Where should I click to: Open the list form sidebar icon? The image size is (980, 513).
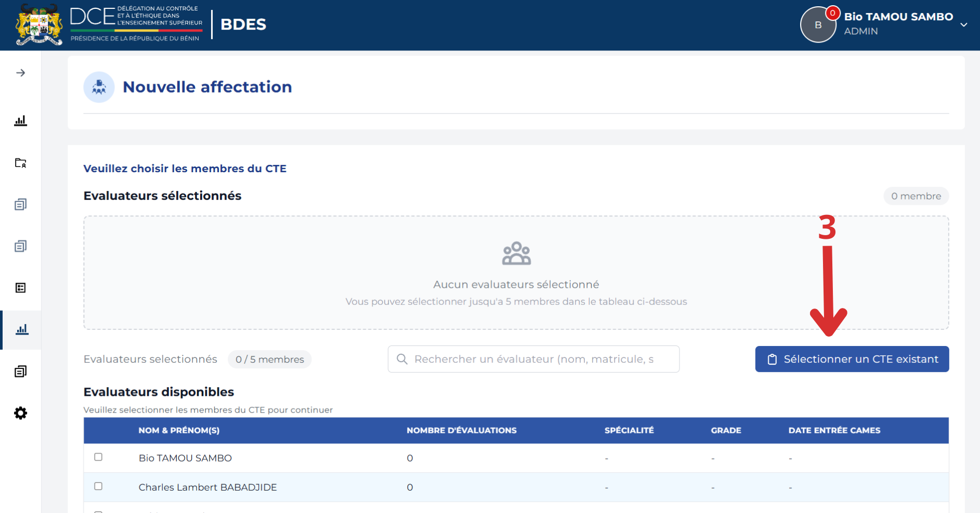20,288
